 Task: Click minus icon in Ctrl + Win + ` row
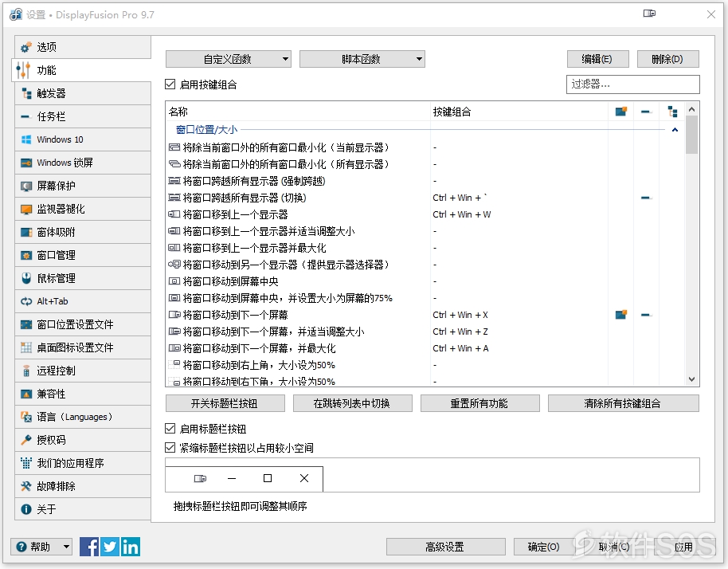click(x=645, y=198)
